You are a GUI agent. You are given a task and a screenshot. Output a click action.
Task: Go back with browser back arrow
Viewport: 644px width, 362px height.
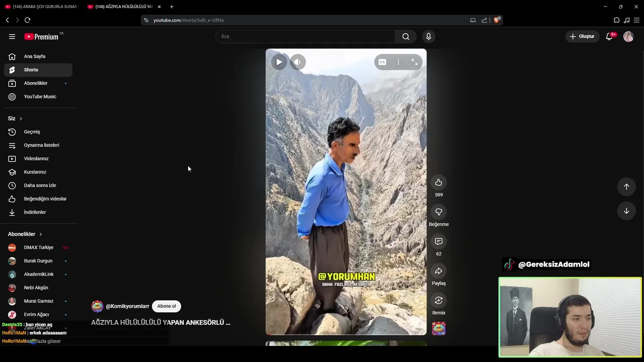[8, 20]
